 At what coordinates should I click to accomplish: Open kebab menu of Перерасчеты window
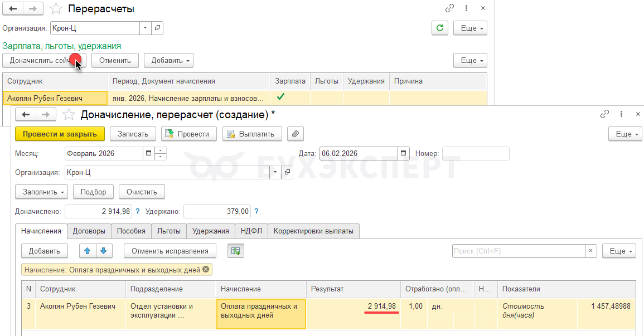(466, 8)
